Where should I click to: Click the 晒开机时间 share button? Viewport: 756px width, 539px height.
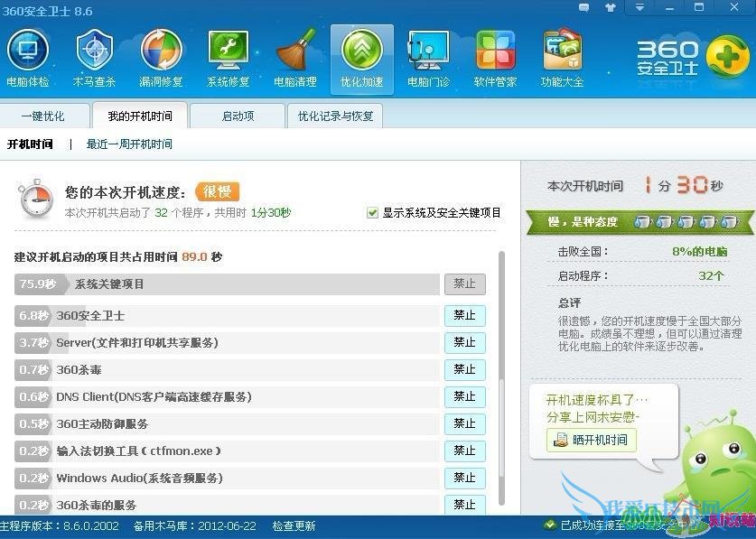592,441
